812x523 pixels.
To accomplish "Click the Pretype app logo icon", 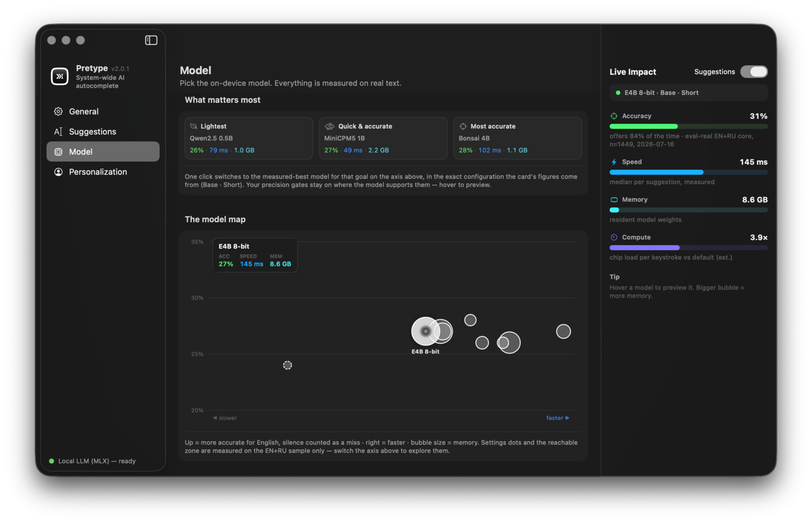I will 60,76.
